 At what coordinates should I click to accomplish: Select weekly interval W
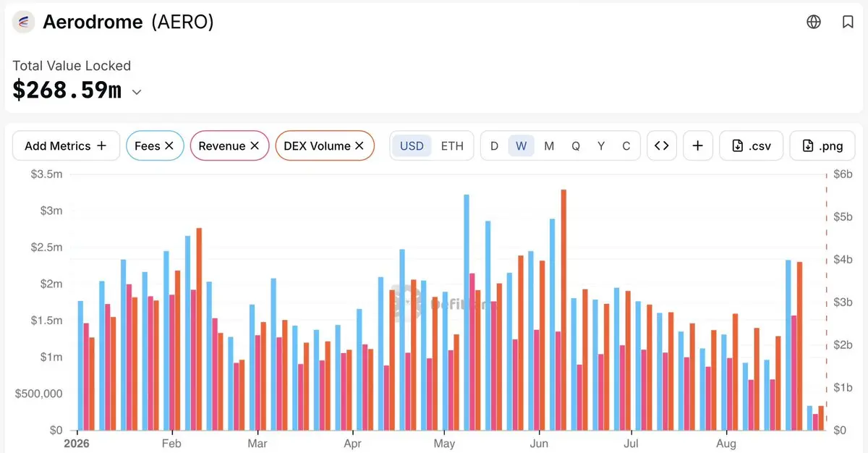pyautogui.click(x=521, y=145)
